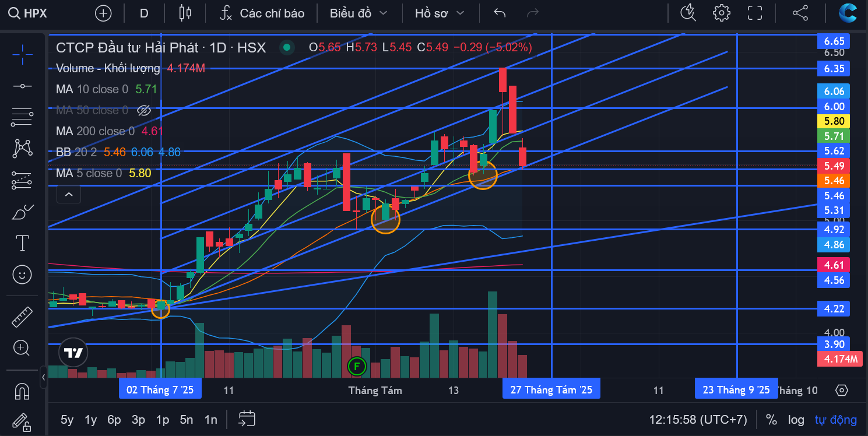Redo the last chart action
This screenshot has height=436, width=868.
pyautogui.click(x=532, y=13)
